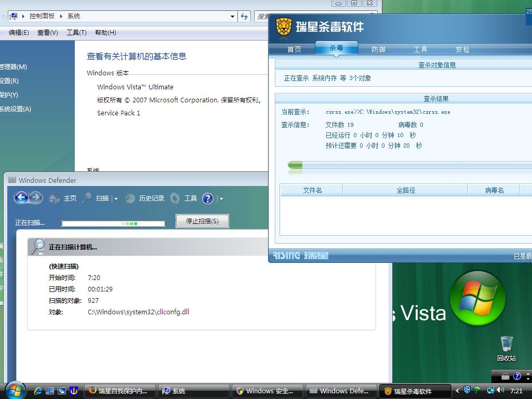Open the 设置(R) link in the left pane
The height and width of the screenshot is (399, 532).
[x=9, y=81]
